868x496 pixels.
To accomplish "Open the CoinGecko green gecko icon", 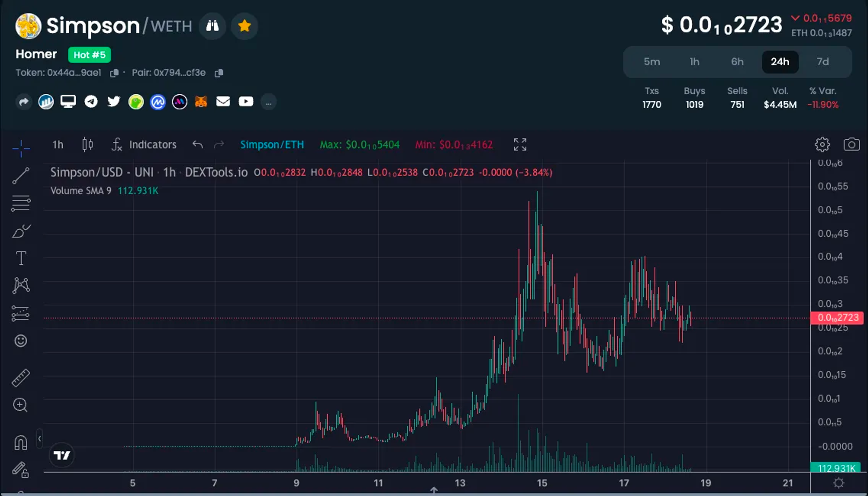I will tap(136, 102).
